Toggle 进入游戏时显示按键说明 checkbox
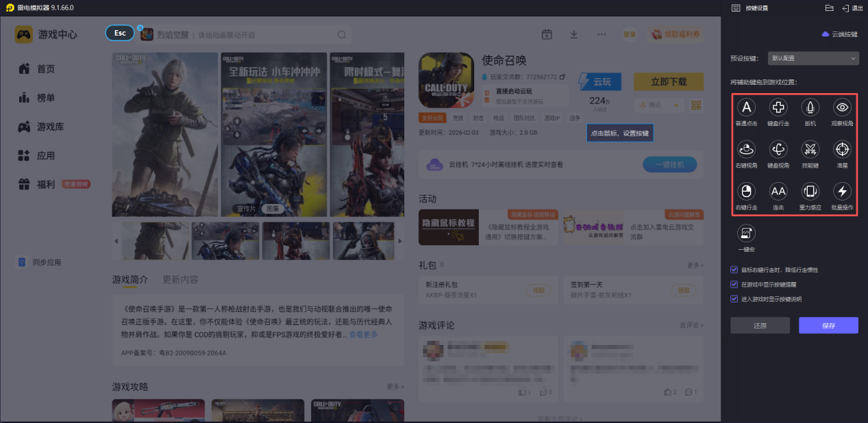 pos(734,298)
